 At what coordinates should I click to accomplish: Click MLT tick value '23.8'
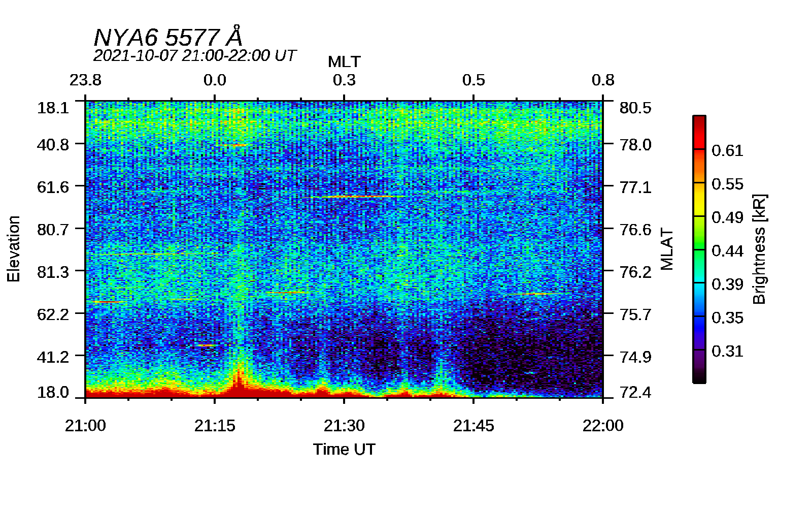click(x=85, y=80)
